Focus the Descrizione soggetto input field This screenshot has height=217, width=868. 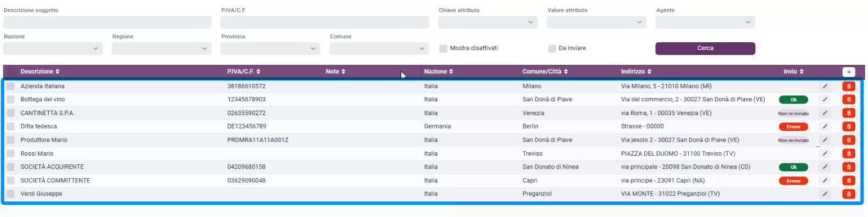107,22
